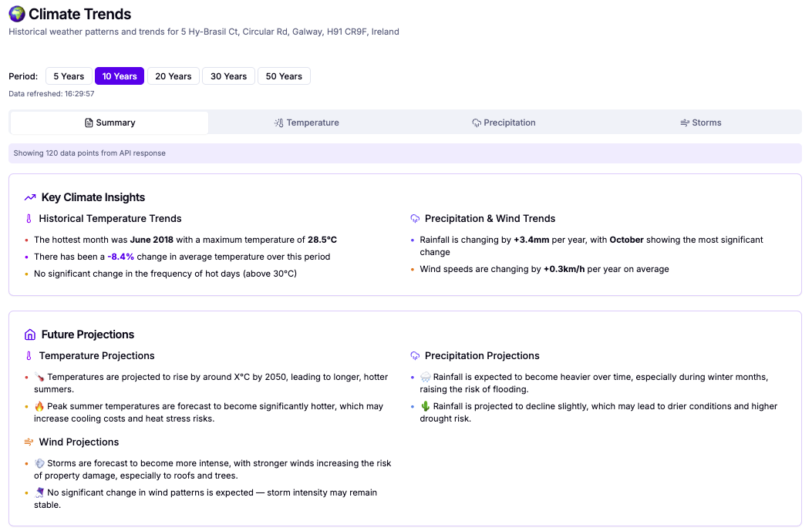Click the globe icon beside Climate Trends
This screenshot has width=812, height=531.
[x=16, y=15]
